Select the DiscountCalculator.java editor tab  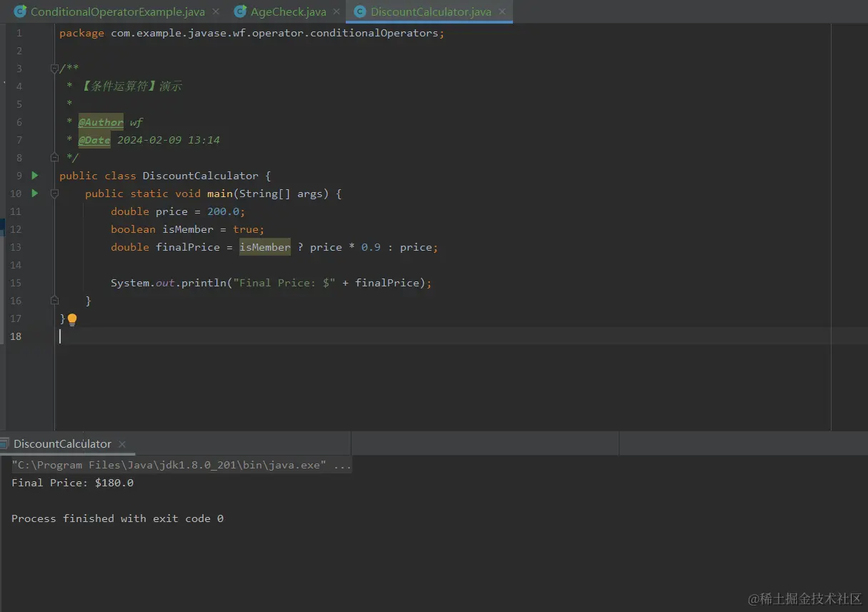(431, 11)
